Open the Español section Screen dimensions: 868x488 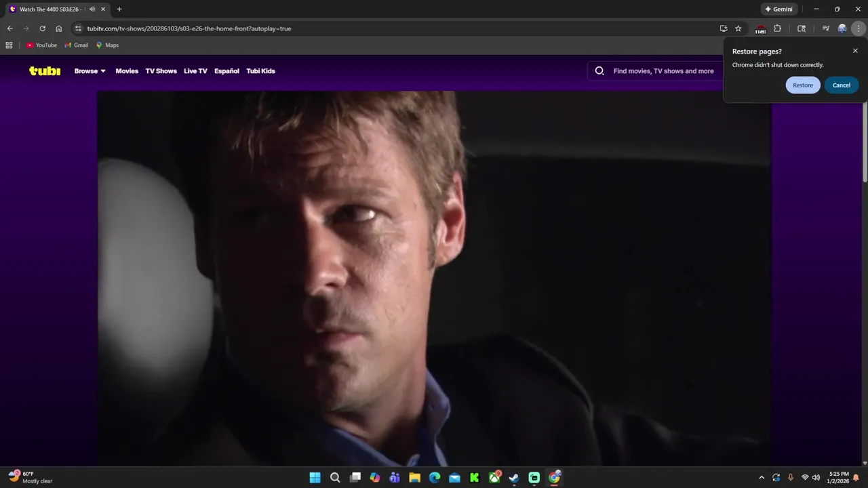pos(226,71)
